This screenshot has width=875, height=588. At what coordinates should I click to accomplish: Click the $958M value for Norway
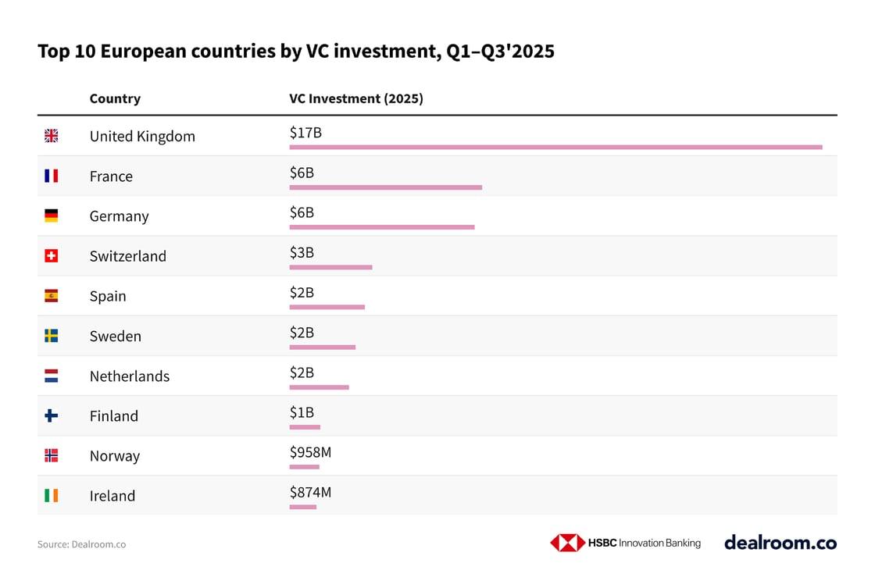310,451
